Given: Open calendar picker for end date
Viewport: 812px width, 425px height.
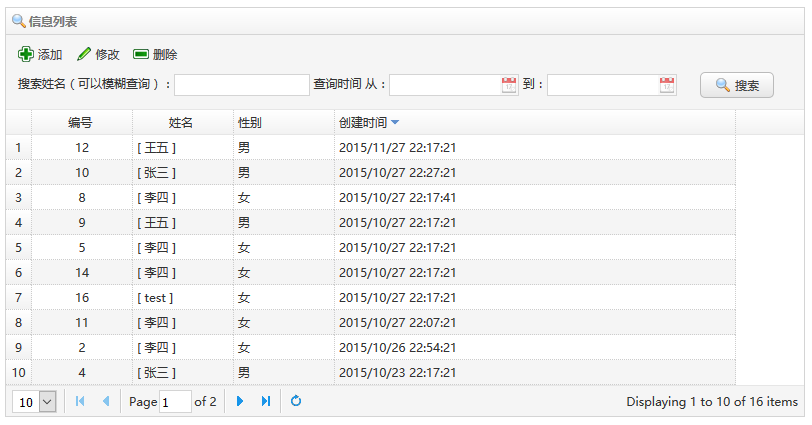Looking at the screenshot, I should [667, 85].
